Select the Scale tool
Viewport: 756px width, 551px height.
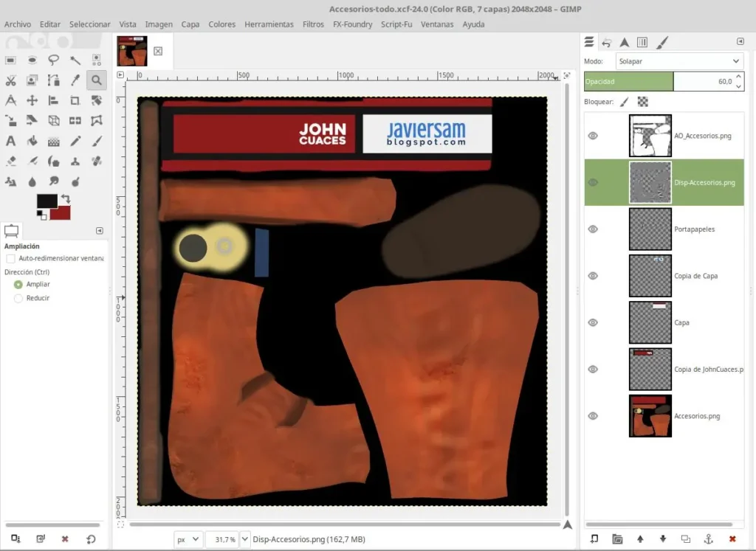pos(10,120)
